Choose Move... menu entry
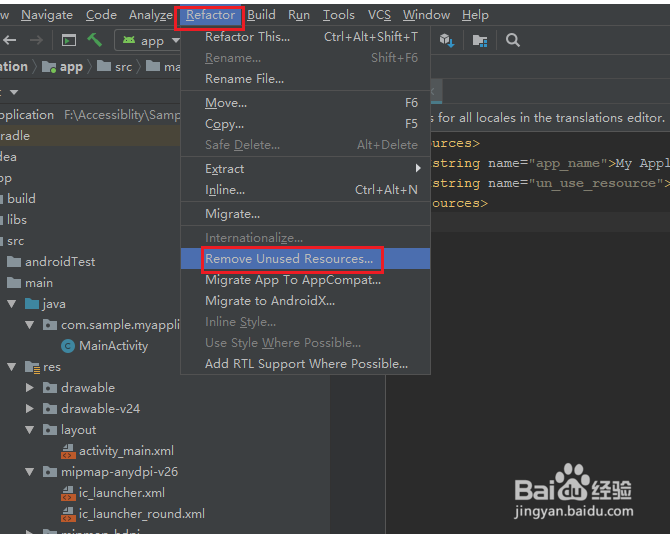Image resolution: width=670 pixels, height=534 pixels. (x=305, y=103)
